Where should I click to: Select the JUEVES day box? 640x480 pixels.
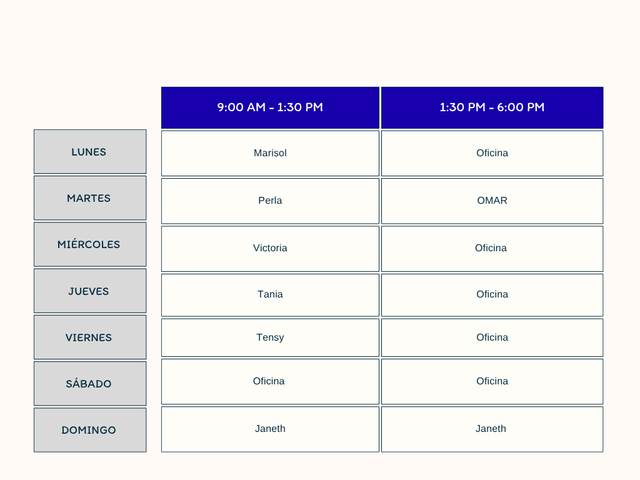90,291
